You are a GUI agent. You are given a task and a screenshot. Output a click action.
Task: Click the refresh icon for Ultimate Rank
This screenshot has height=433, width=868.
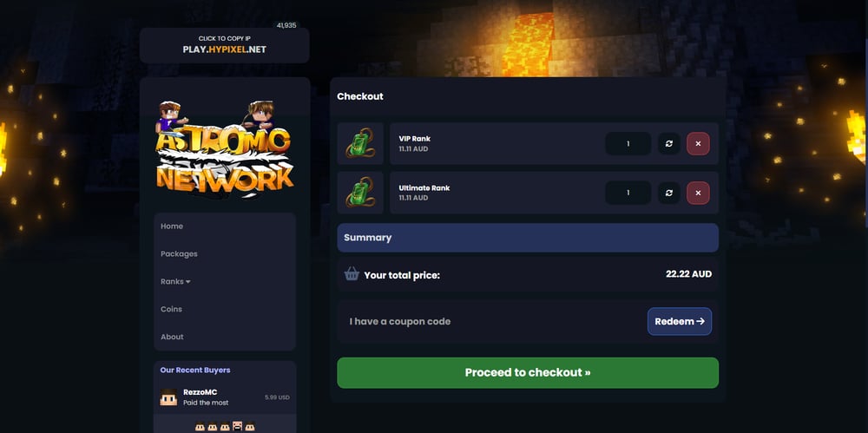668,193
